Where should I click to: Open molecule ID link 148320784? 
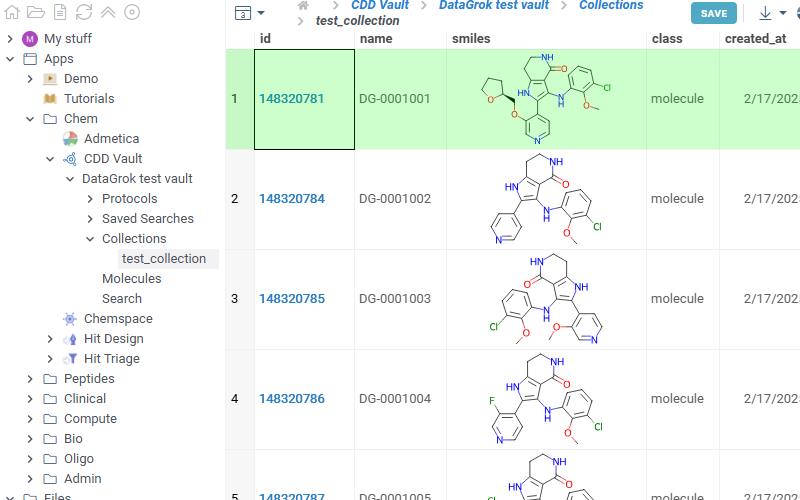(x=292, y=199)
